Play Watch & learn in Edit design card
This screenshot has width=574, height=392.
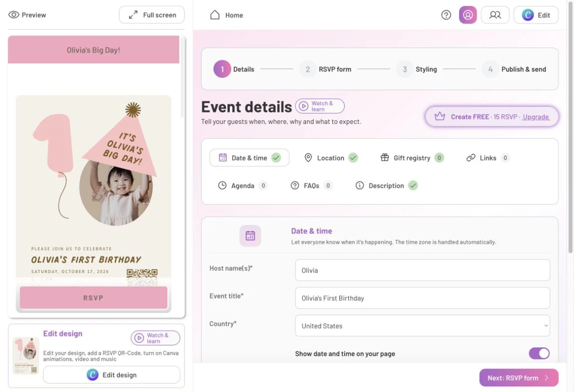point(155,338)
